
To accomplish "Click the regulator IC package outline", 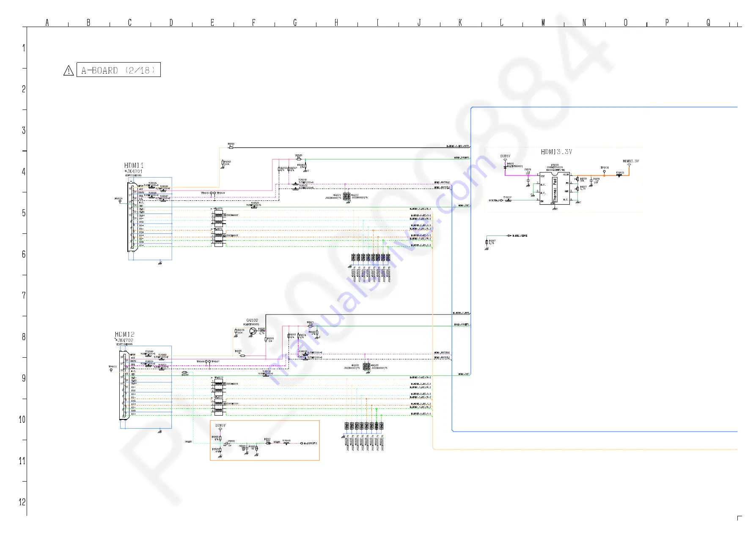I will tap(555, 189).
